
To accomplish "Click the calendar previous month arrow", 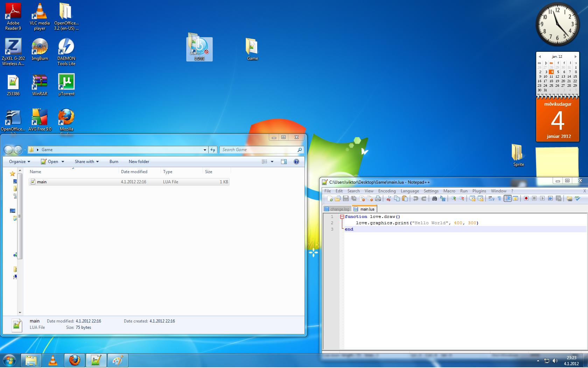I will click(x=539, y=57).
